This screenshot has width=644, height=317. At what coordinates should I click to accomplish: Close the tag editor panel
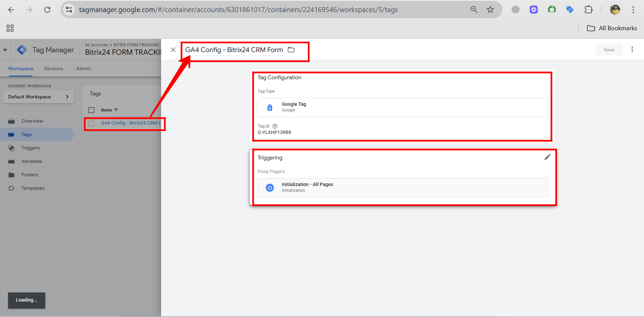173,50
